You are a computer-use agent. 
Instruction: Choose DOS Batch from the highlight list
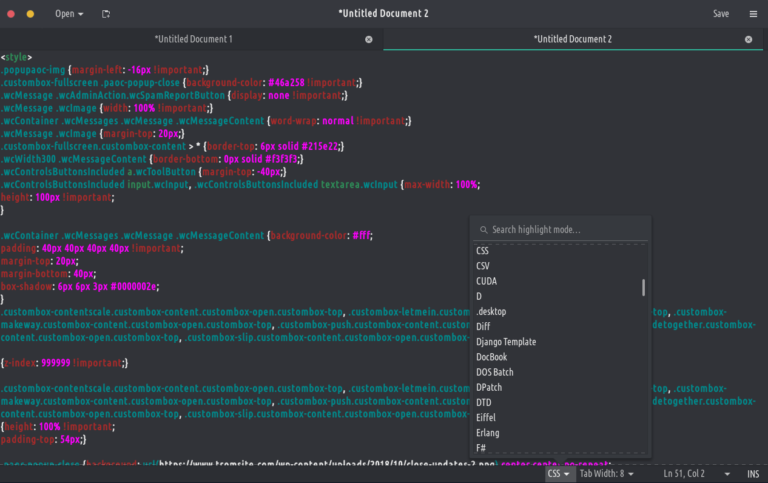click(x=495, y=372)
